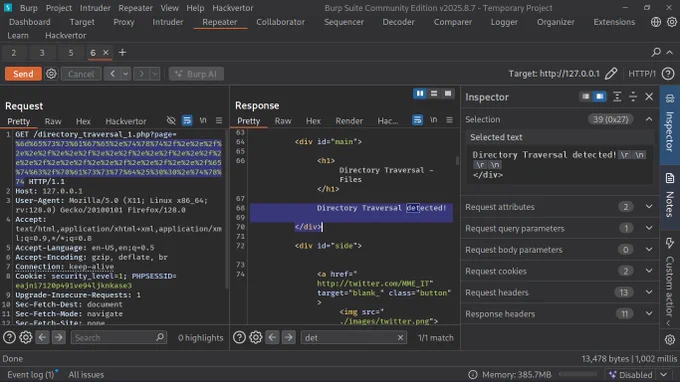The width and height of the screenshot is (680, 382).
Task: Switch to Repeater tab 3
Action: [42, 53]
